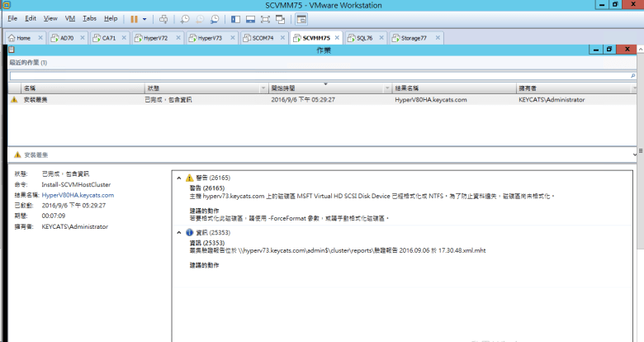Toggle the VMware library sidebar view
The image size is (644, 342).
[236, 18]
